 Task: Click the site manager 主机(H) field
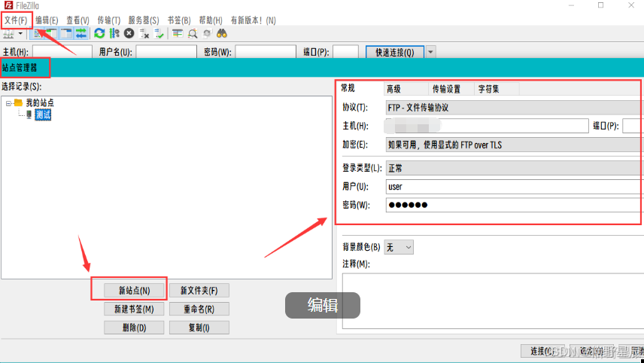487,126
